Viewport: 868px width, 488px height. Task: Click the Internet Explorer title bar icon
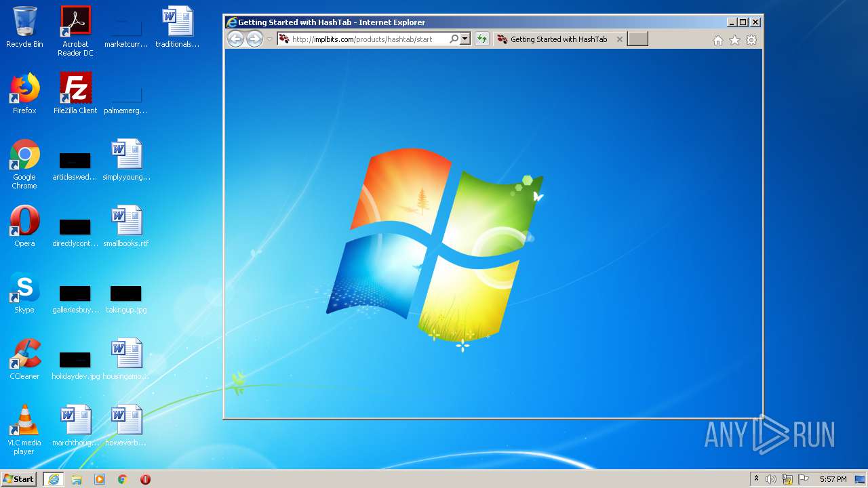tap(231, 22)
